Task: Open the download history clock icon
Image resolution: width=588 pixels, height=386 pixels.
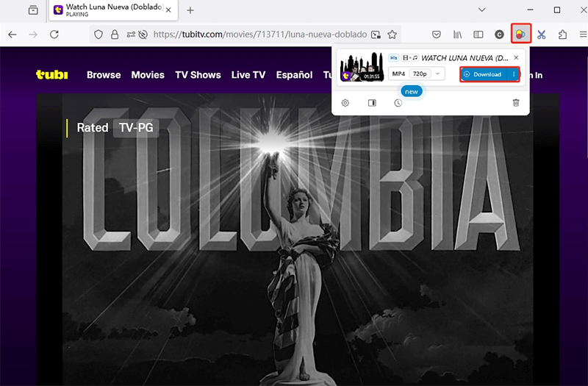Action: coord(398,103)
